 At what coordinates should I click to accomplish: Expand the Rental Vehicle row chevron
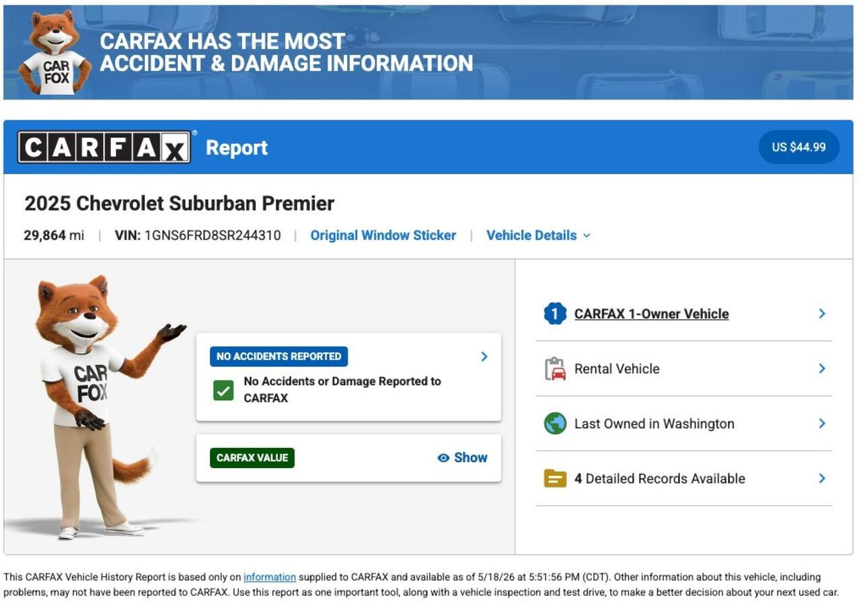(822, 369)
